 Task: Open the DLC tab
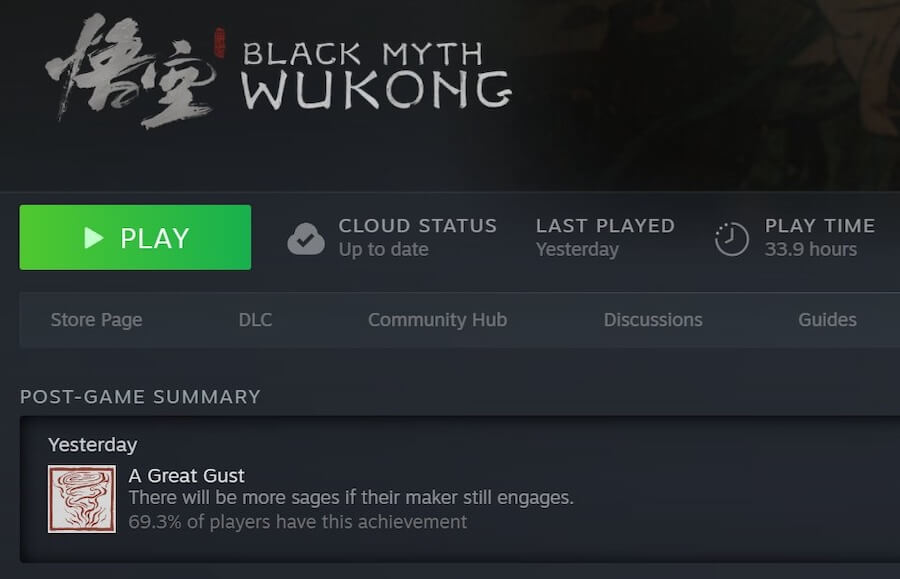click(255, 320)
